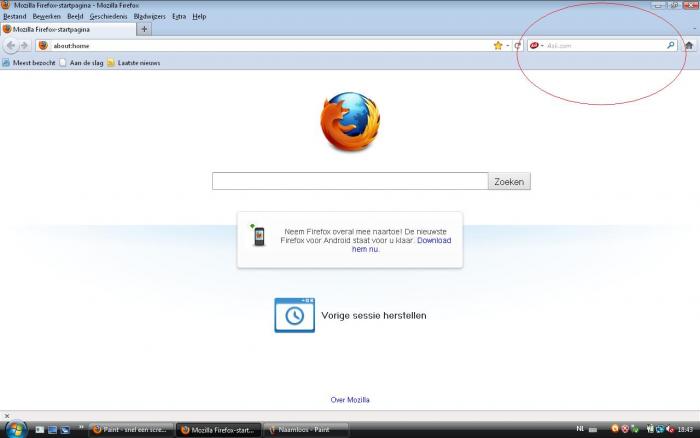Click the Android phone icon in the promo box
Viewport: 700px width, 438px height.
point(258,235)
